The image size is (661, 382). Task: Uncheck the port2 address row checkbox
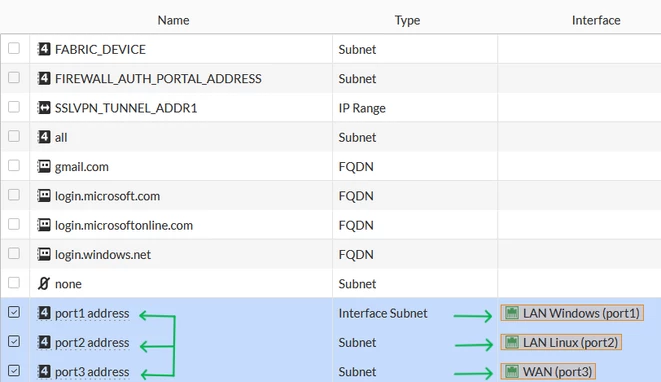tap(14, 341)
